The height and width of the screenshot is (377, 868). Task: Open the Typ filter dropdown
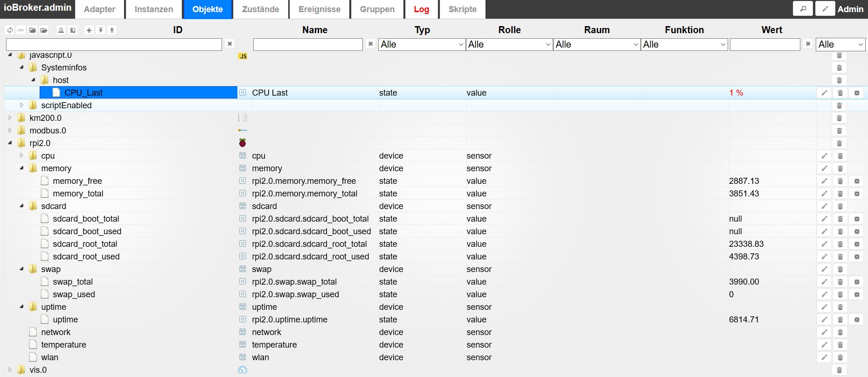pyautogui.click(x=422, y=44)
